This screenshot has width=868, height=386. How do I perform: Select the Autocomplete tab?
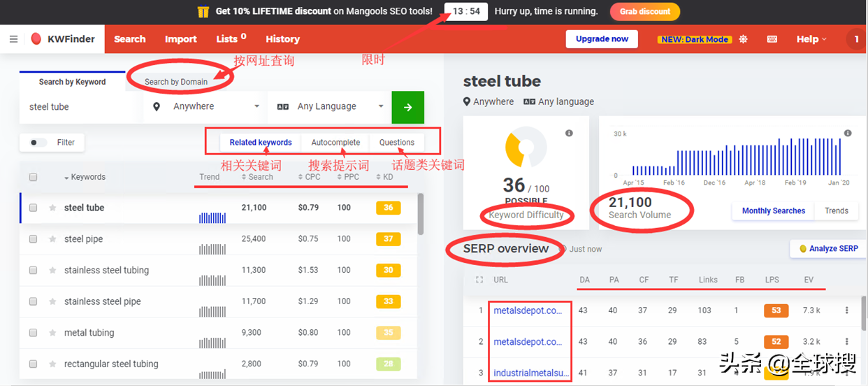coord(335,143)
